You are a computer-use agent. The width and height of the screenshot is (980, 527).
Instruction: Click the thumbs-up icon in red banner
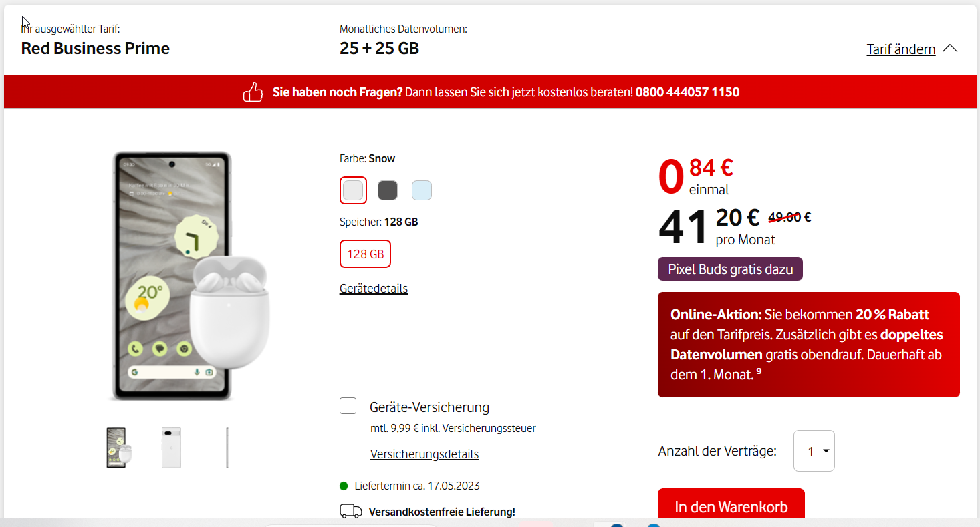pyautogui.click(x=253, y=92)
